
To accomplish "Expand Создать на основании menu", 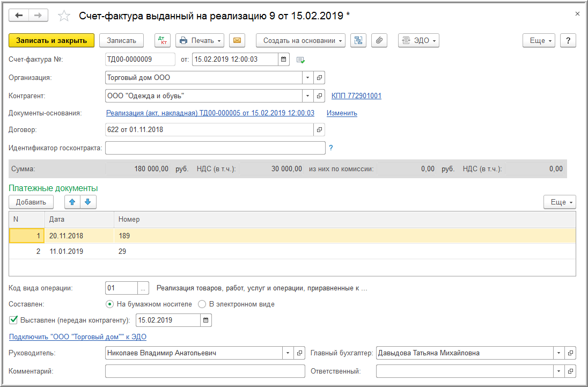I will pos(301,40).
